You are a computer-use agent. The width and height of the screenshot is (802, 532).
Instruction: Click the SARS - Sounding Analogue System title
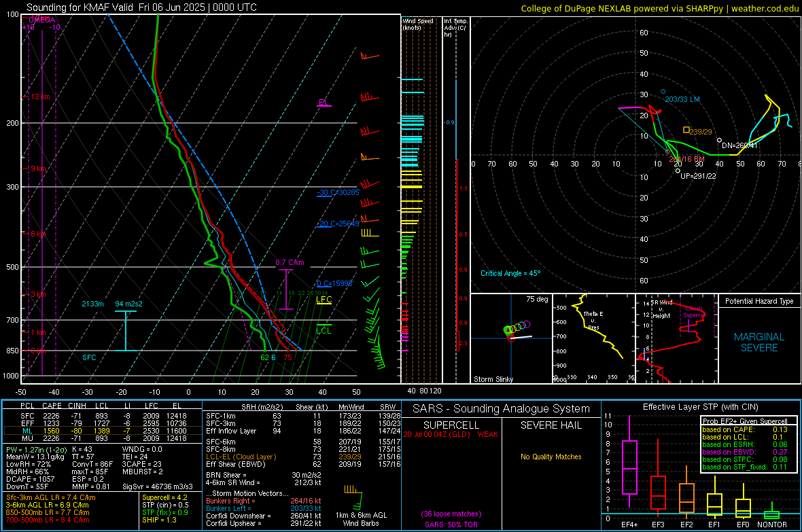tap(502, 409)
